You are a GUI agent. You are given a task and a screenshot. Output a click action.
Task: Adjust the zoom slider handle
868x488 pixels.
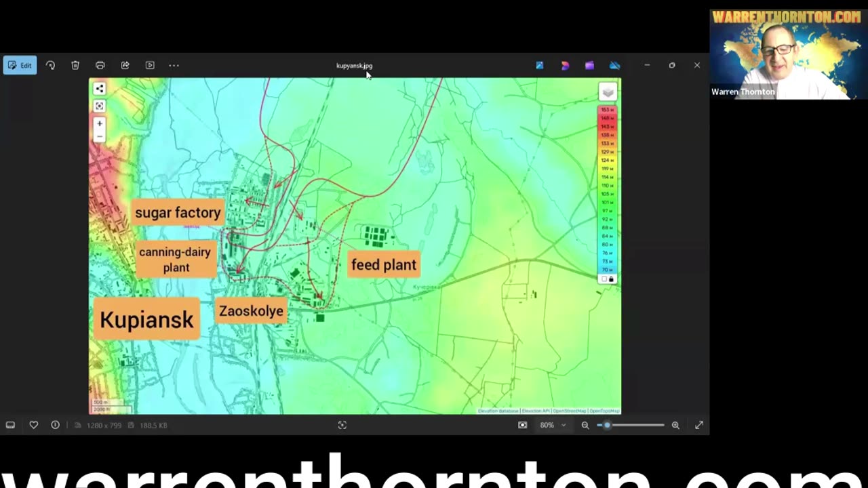[607, 425]
